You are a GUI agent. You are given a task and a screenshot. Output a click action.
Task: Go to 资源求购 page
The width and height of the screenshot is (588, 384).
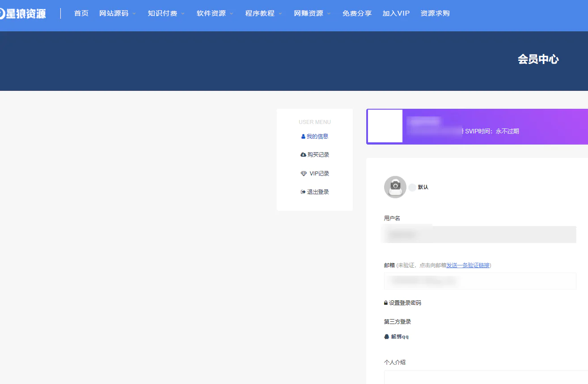pos(435,13)
